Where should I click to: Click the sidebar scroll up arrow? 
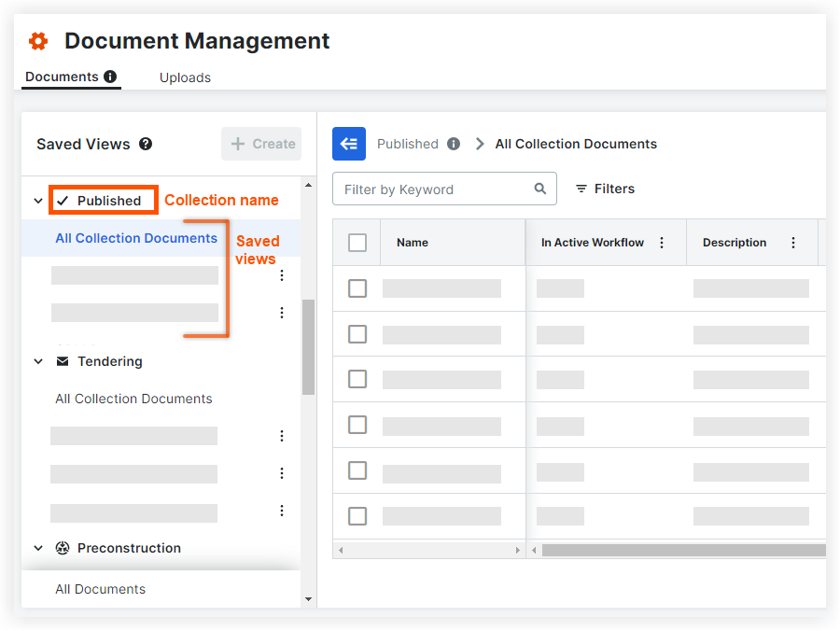click(x=308, y=186)
